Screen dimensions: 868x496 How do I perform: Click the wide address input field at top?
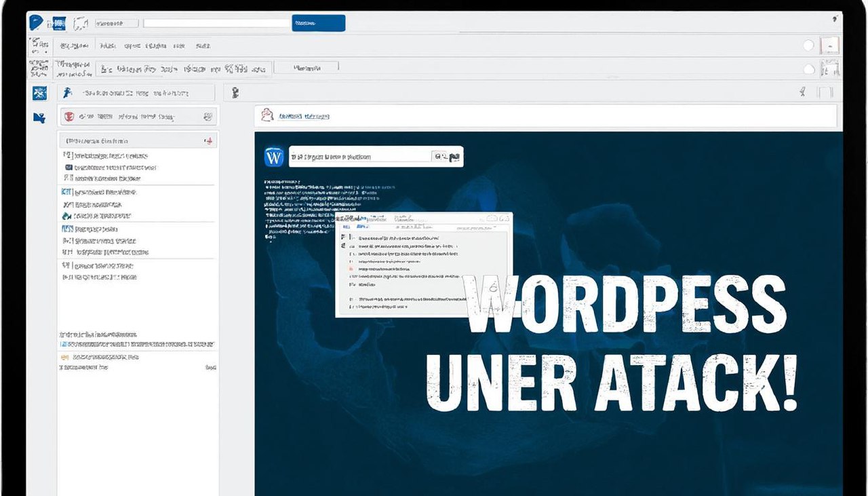coord(217,23)
